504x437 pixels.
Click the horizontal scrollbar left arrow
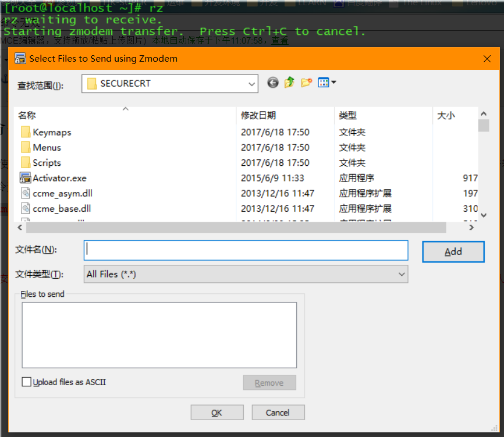click(20, 228)
